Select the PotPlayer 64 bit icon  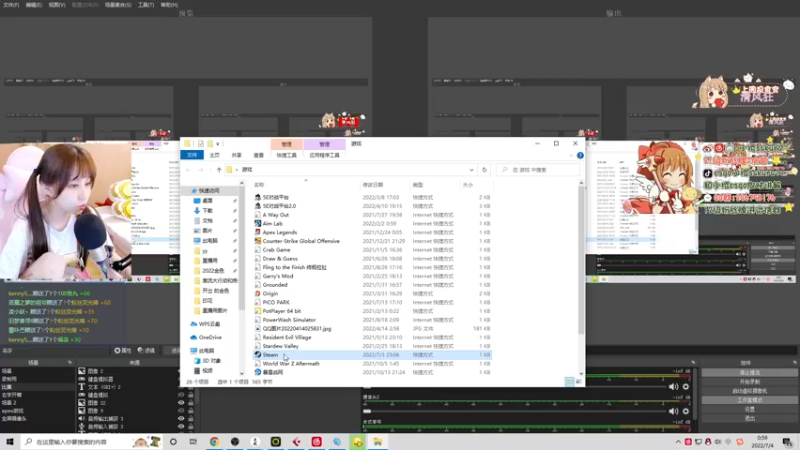point(258,311)
